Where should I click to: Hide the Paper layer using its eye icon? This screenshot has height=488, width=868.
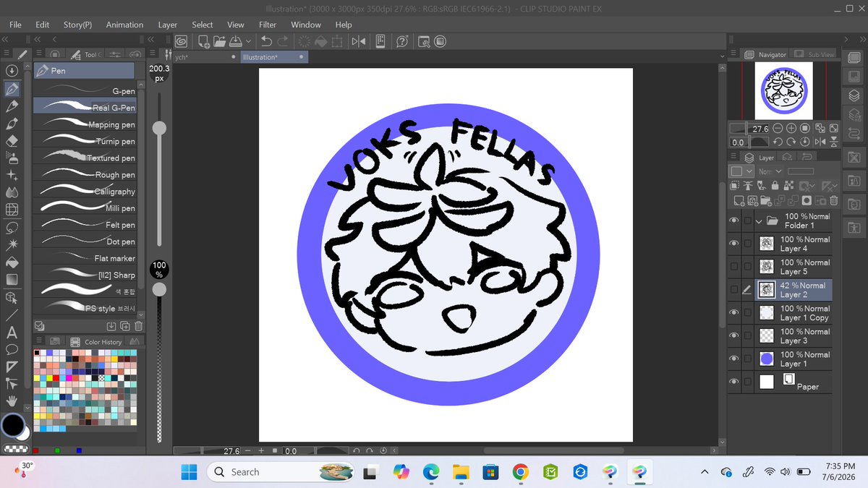pos(735,382)
